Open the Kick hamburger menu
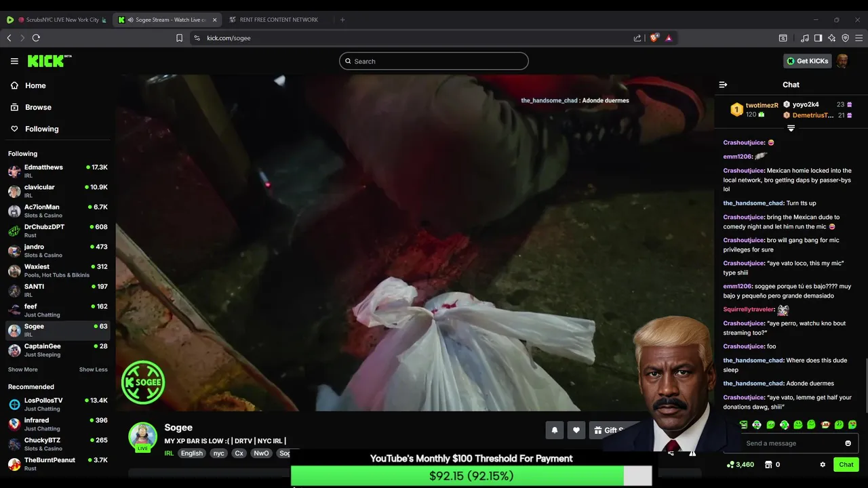 (14, 61)
